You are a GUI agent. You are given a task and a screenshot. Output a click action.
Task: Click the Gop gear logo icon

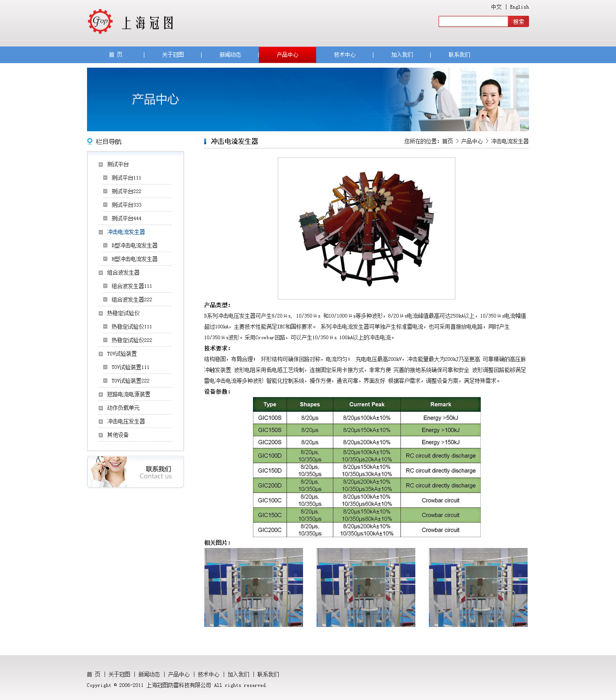pos(100,21)
